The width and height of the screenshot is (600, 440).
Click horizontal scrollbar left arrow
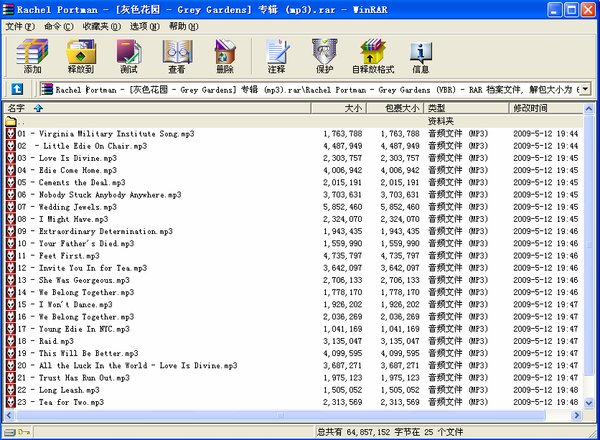pyautogui.click(x=10, y=415)
